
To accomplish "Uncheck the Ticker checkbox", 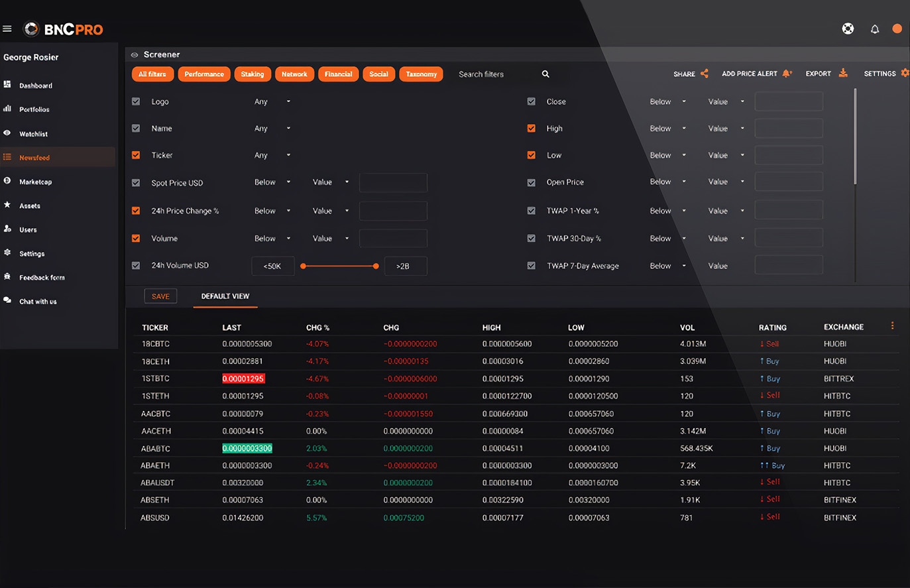I will point(136,155).
